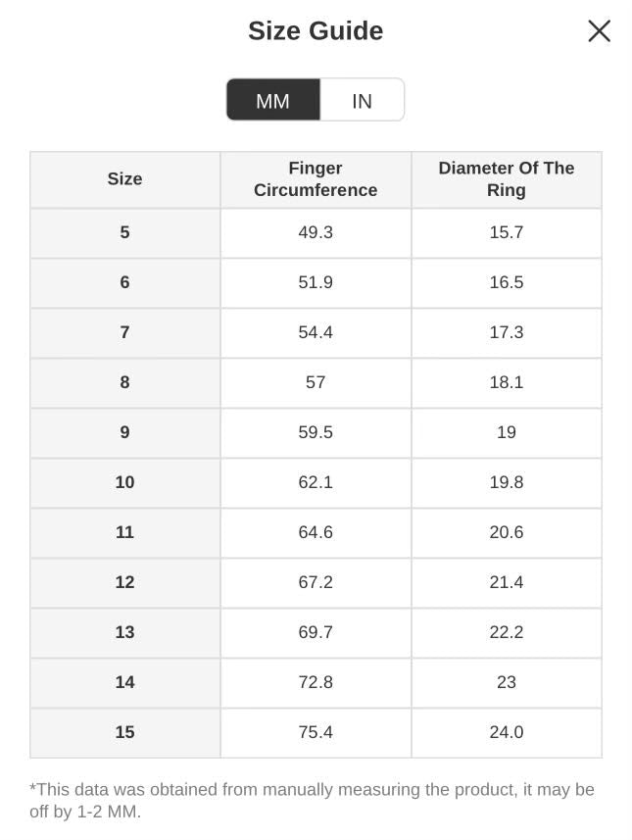Select the size 9 row label

point(124,433)
